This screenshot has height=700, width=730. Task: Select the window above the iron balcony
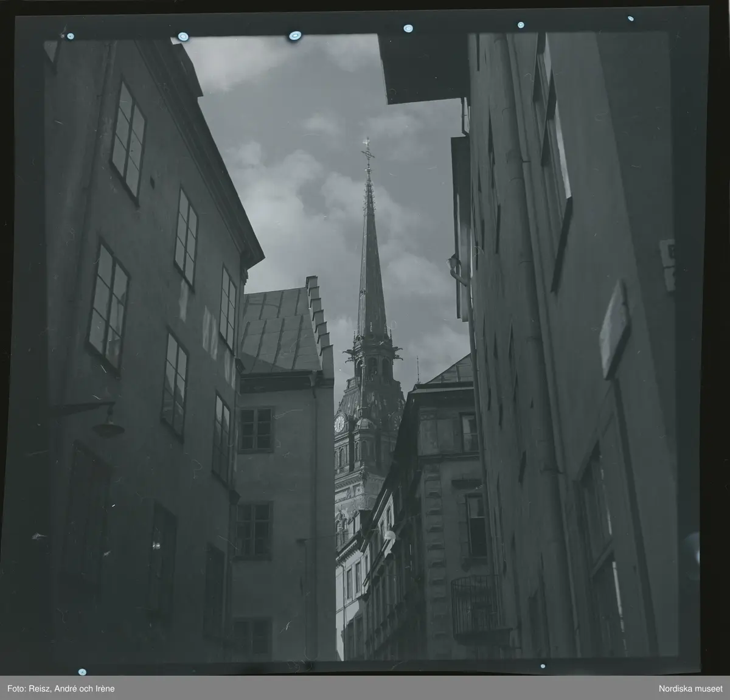click(x=476, y=525)
